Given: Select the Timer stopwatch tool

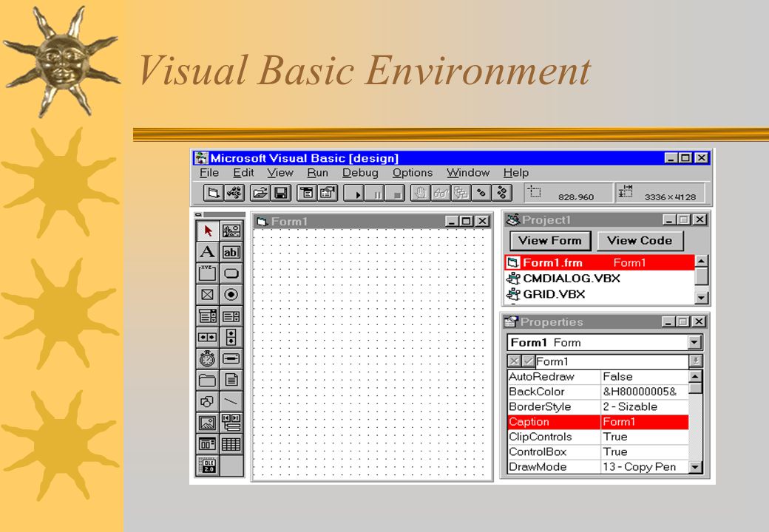Looking at the screenshot, I should pos(208,358).
